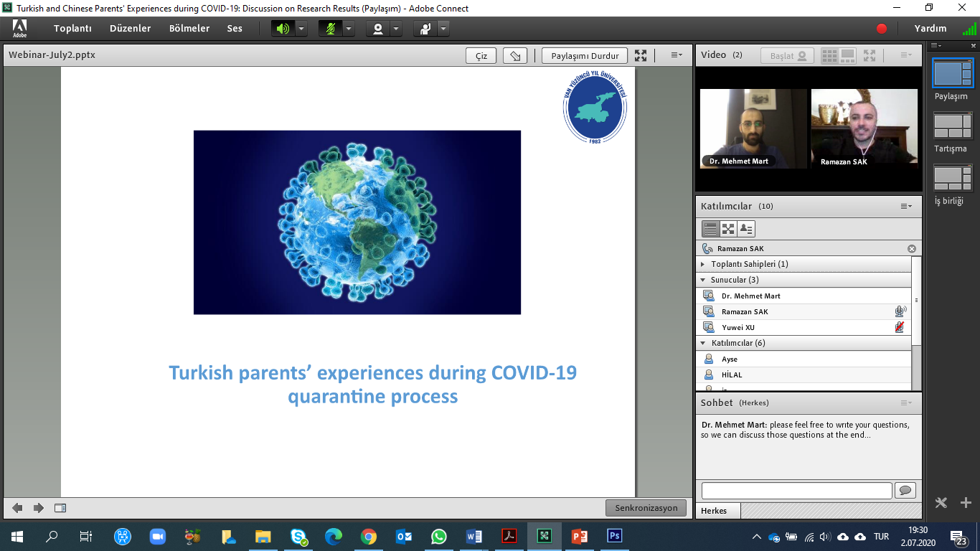Click the full screen icon in share pod

[641, 55]
